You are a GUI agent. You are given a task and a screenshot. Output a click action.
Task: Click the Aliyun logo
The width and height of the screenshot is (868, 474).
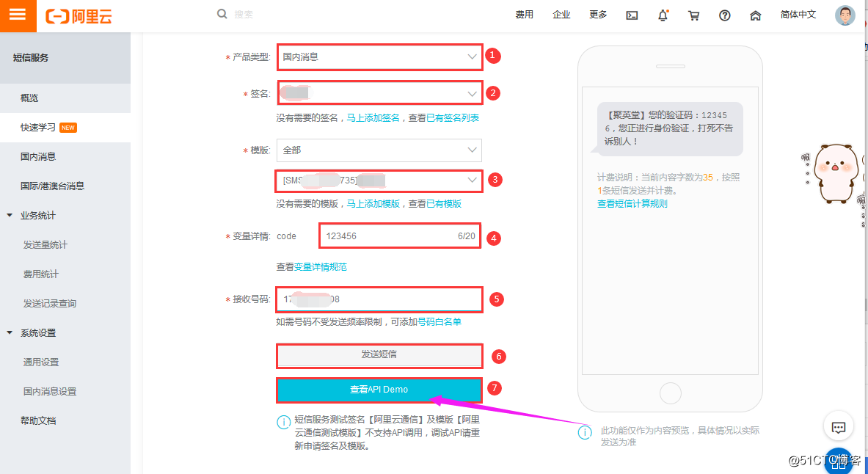pos(79,16)
